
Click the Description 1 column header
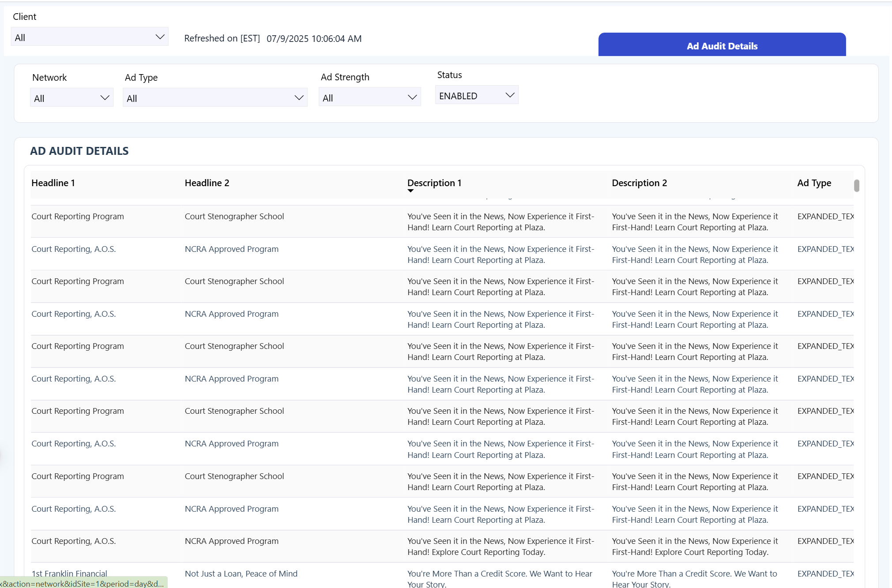(434, 183)
